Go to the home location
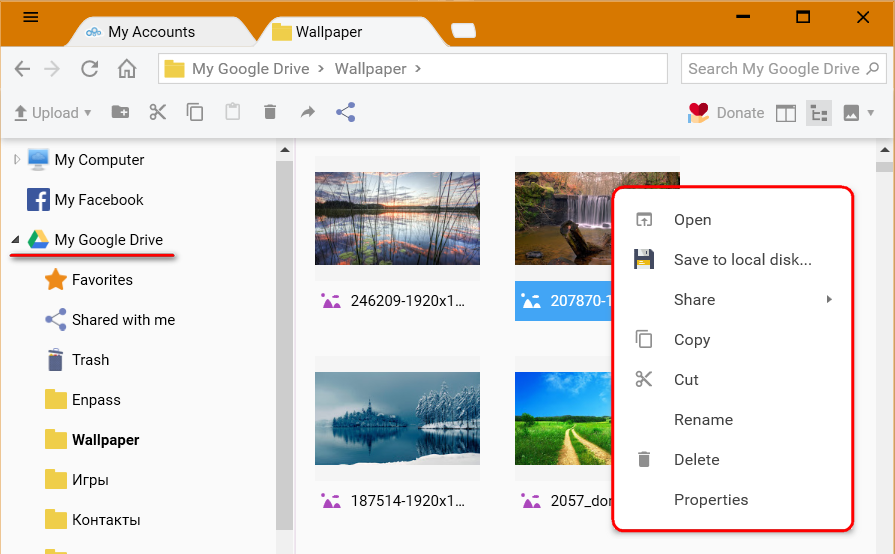The height and width of the screenshot is (554, 895). coord(127,68)
